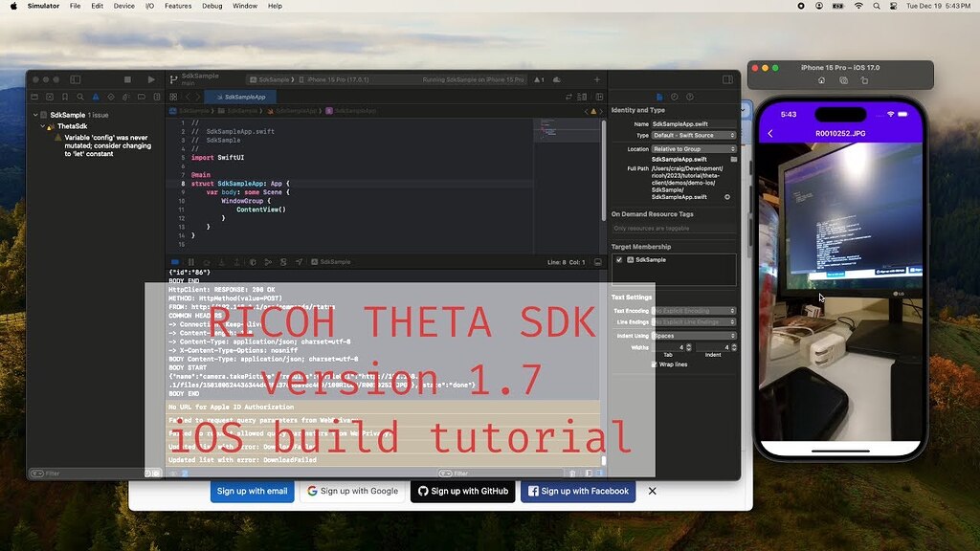
Task: Pause program execution in debug bar
Action: point(190,262)
